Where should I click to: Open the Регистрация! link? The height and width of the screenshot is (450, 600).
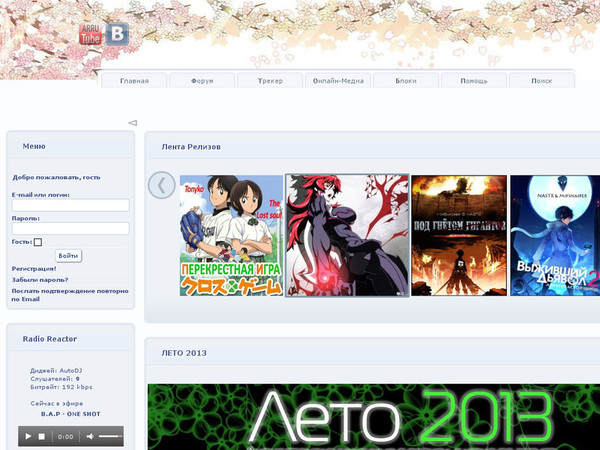coord(34,269)
